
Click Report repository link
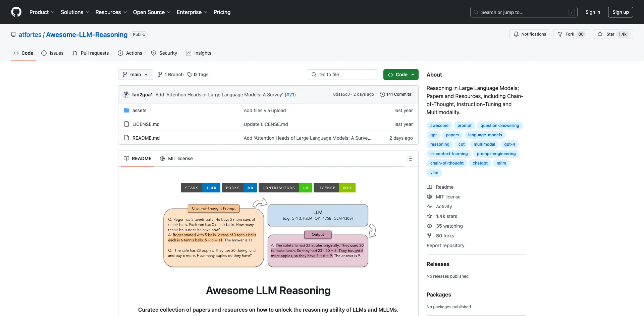point(445,245)
